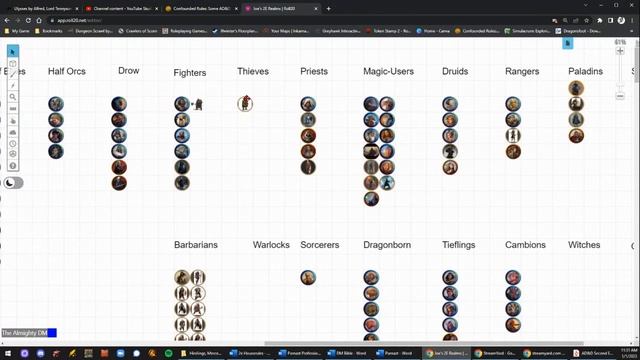Open the turn order clock tool
Image resolution: width=640 pixels, height=360 pixels.
click(x=13, y=144)
